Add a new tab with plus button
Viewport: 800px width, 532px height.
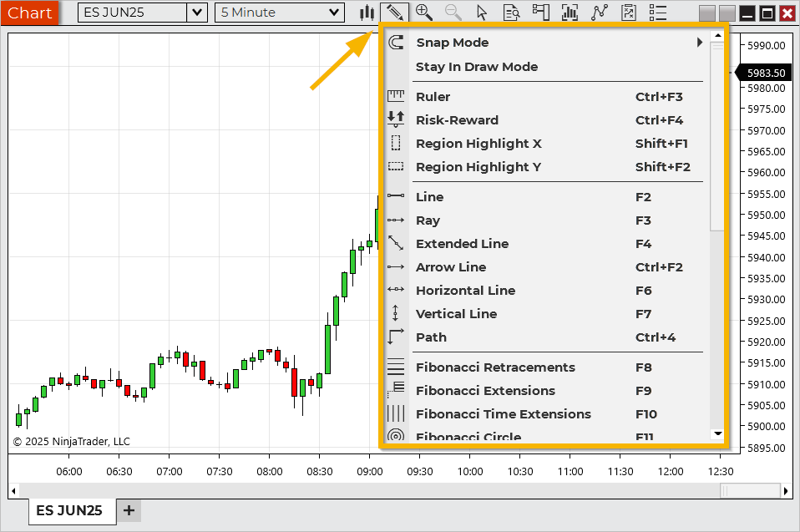129,510
